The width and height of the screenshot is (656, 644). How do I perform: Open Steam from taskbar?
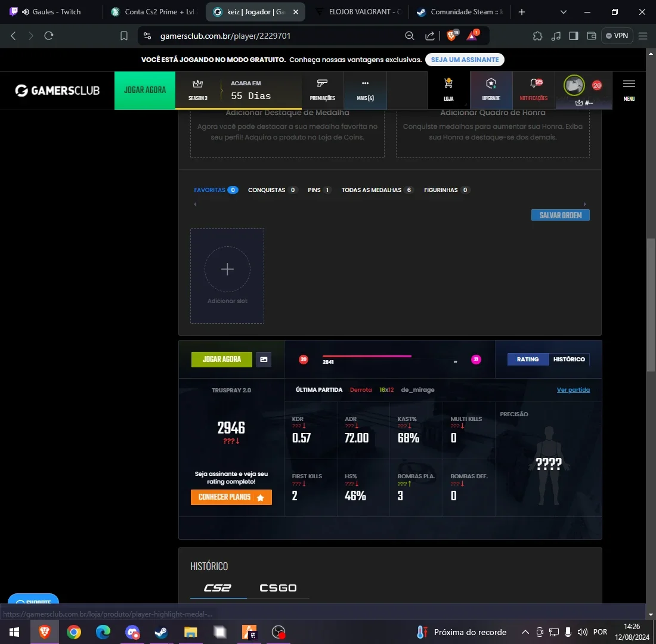(x=161, y=632)
